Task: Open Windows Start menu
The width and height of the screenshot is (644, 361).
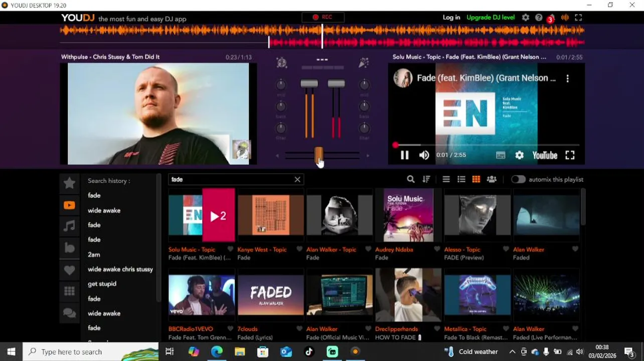Action: pos(11,351)
